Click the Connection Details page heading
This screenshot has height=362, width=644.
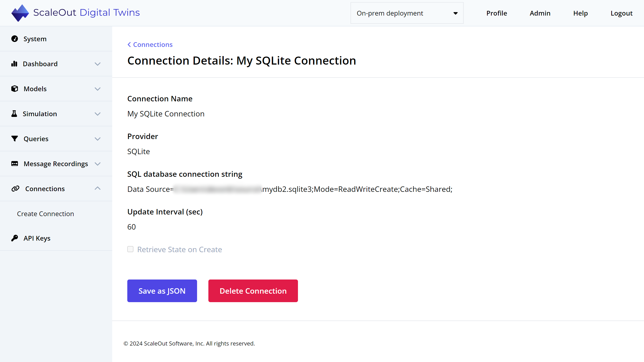[x=241, y=61]
